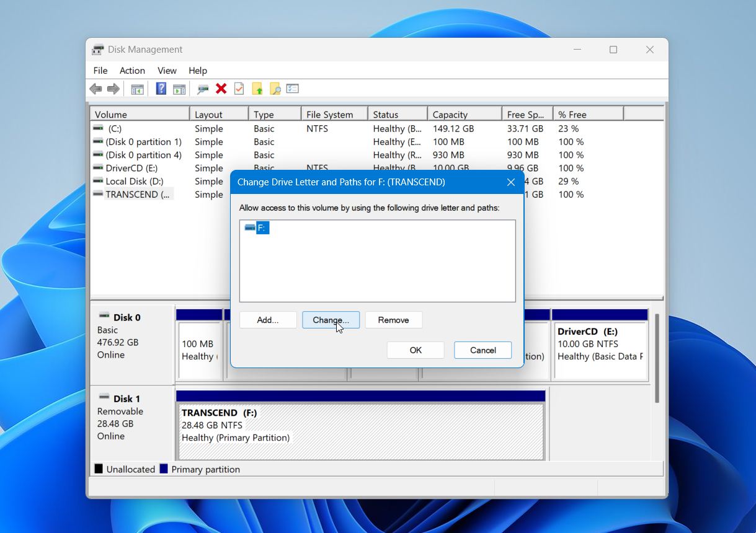
Task: Confirm the dialog with OK
Action: coord(416,350)
